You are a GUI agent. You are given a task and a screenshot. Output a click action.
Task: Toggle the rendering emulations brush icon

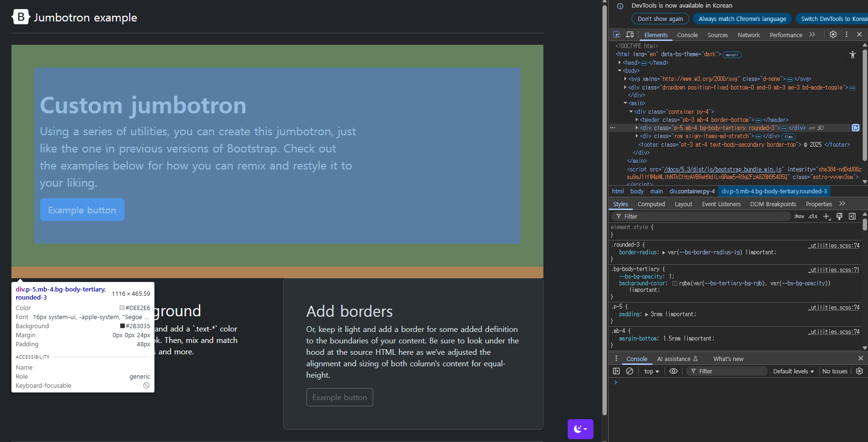pyautogui.click(x=839, y=216)
